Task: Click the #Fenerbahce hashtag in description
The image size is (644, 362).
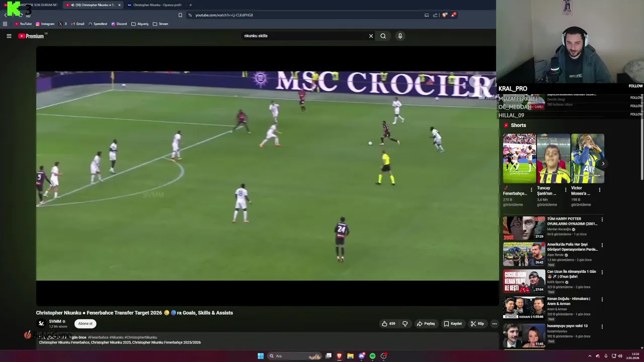Action: 98,337
